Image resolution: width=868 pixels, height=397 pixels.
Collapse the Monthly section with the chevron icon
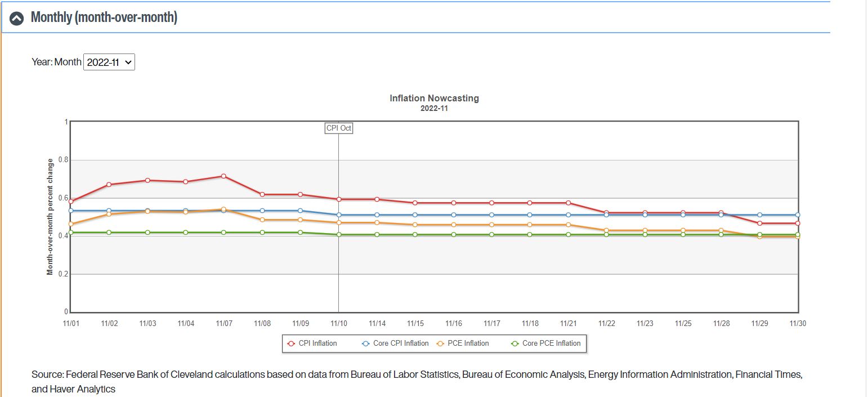[x=17, y=19]
